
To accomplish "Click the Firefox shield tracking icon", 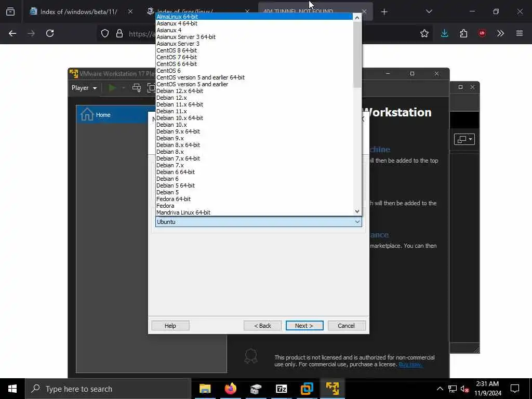I will (x=105, y=33).
